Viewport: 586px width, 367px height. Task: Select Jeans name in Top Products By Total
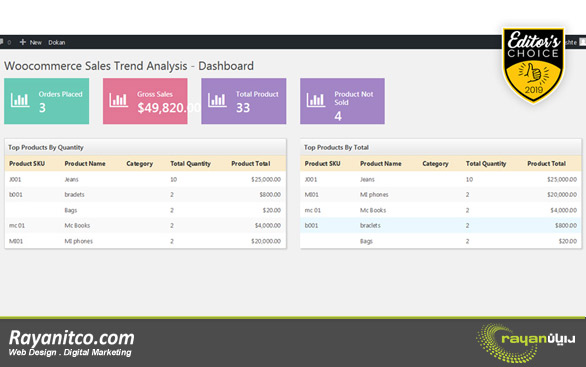[367, 180]
